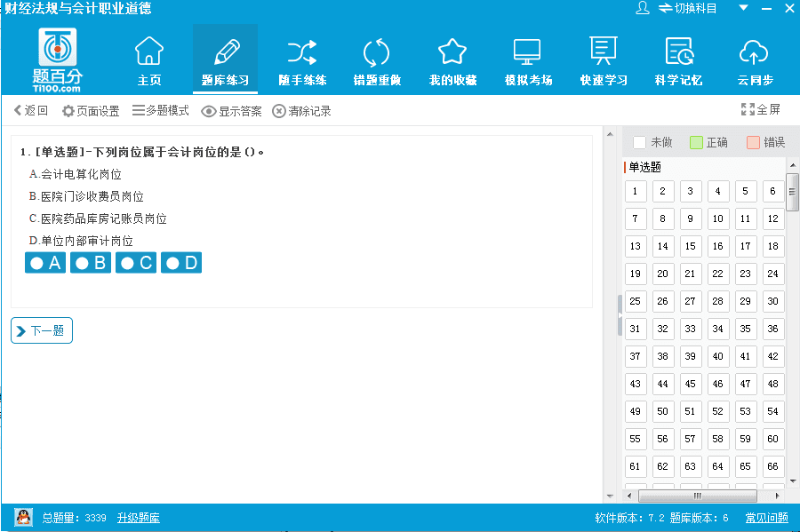The height and width of the screenshot is (532, 800).
Task: Select answer option A
Action: click(45, 263)
